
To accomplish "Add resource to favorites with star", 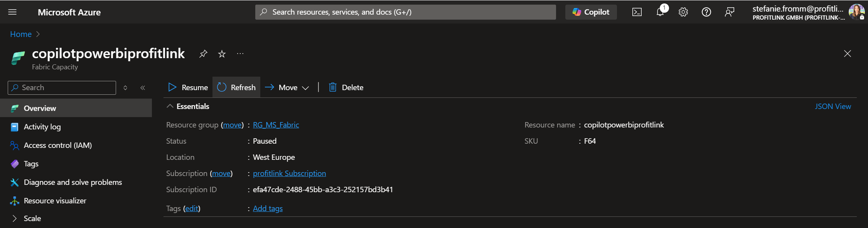I will [222, 54].
